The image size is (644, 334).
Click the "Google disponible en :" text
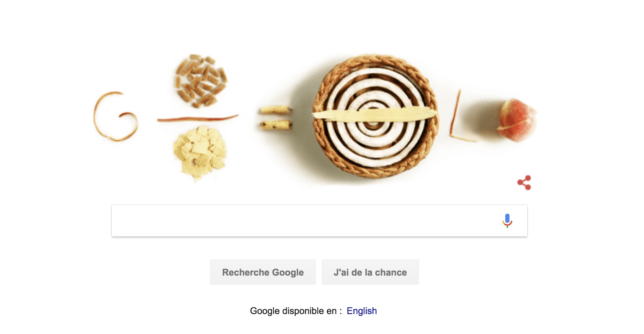click(296, 311)
